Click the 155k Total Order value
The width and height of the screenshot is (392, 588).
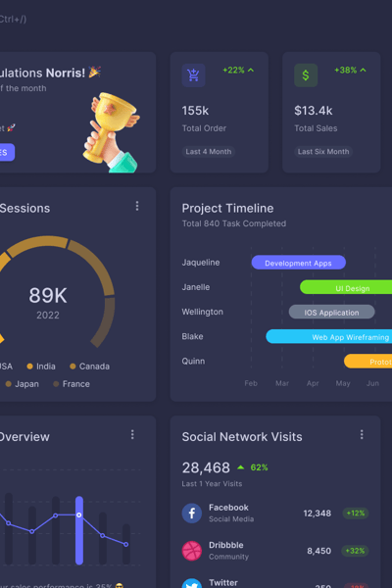pyautogui.click(x=195, y=111)
